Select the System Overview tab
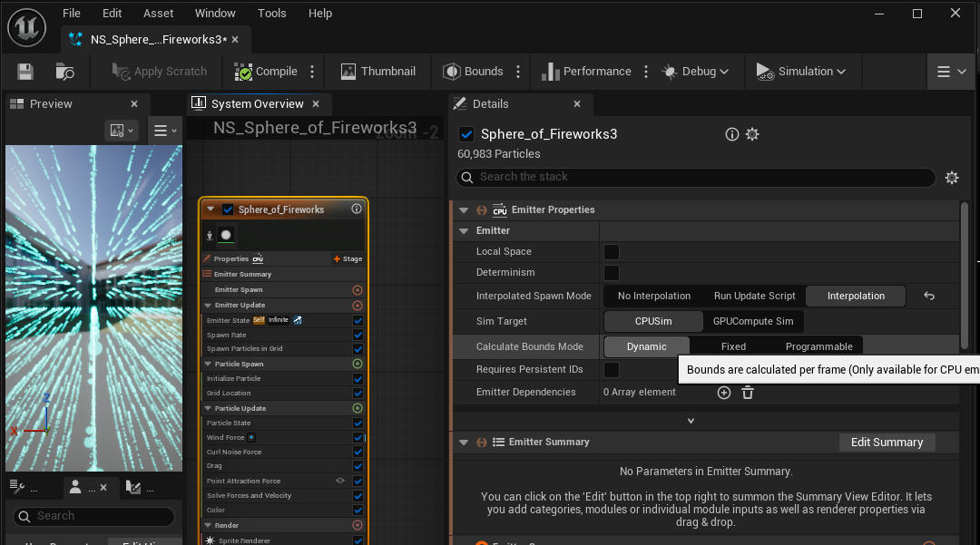The image size is (980, 545). (x=257, y=104)
